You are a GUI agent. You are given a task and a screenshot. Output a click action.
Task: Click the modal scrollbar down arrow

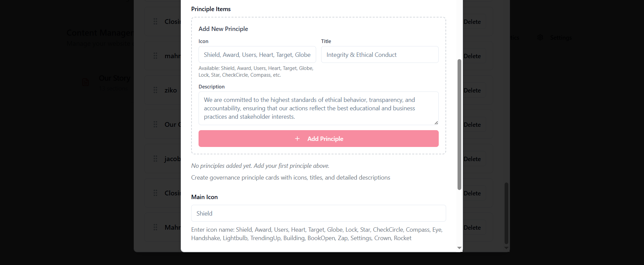(x=459, y=248)
